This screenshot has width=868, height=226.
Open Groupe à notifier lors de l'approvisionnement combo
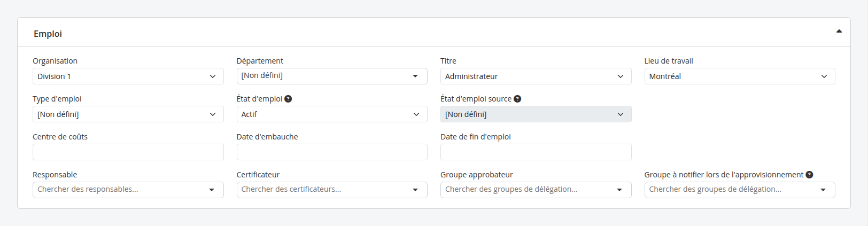tap(740, 190)
